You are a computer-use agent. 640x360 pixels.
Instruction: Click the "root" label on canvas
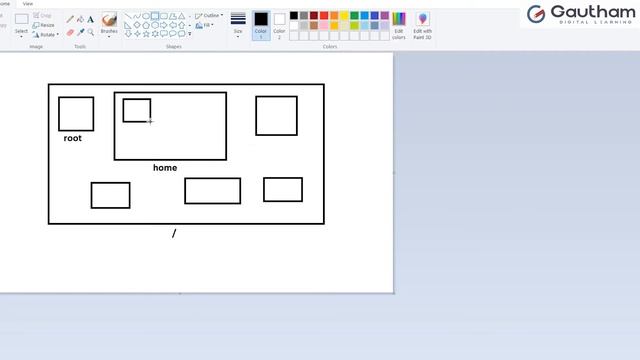tap(73, 138)
